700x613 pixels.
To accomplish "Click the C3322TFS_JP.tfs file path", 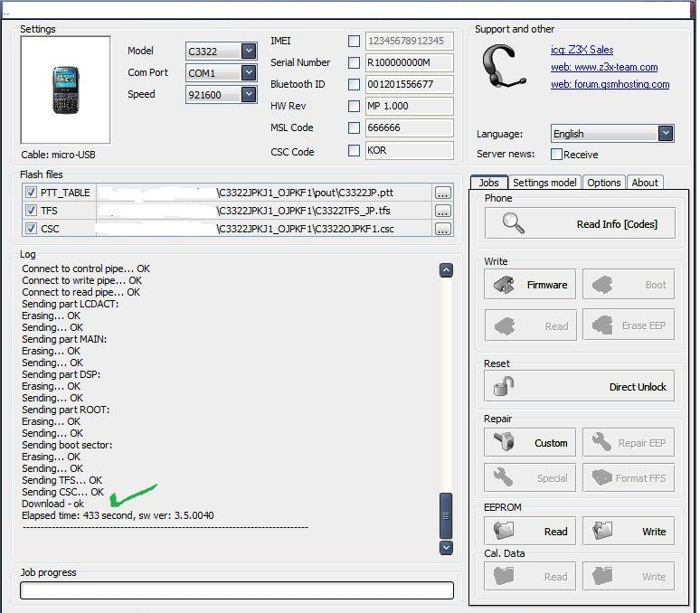I will click(x=304, y=211).
